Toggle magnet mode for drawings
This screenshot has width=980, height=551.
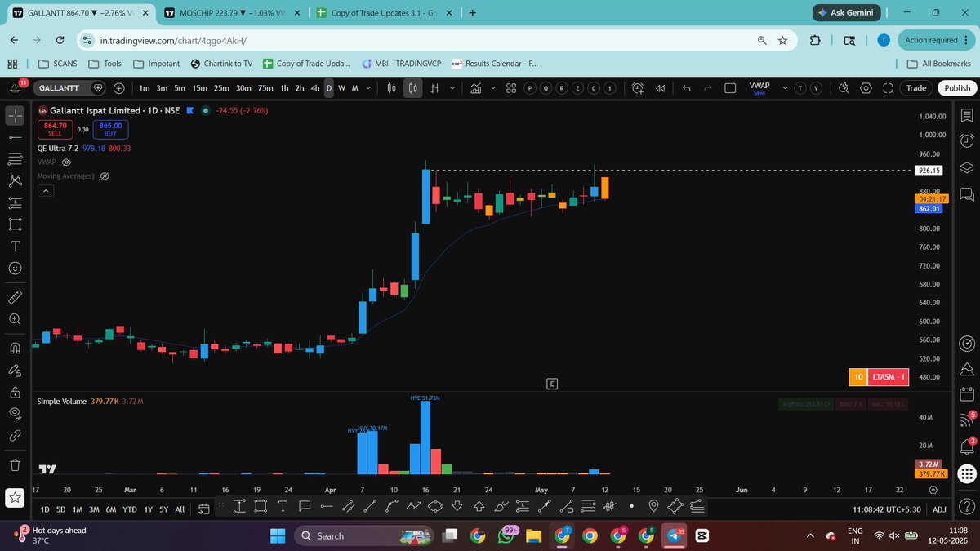15,348
